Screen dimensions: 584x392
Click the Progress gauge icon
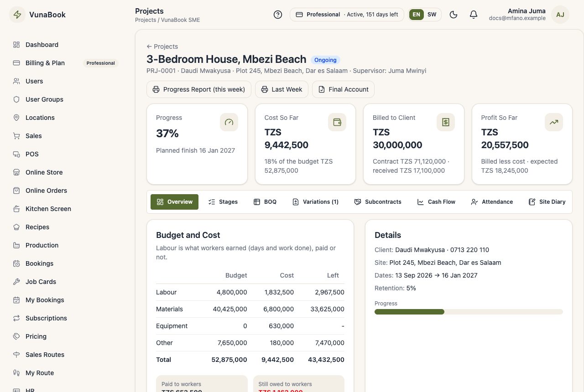229,122
